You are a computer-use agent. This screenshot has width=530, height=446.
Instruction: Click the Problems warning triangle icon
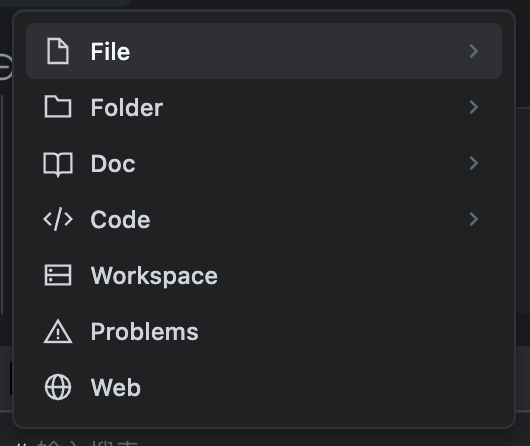pos(58,331)
